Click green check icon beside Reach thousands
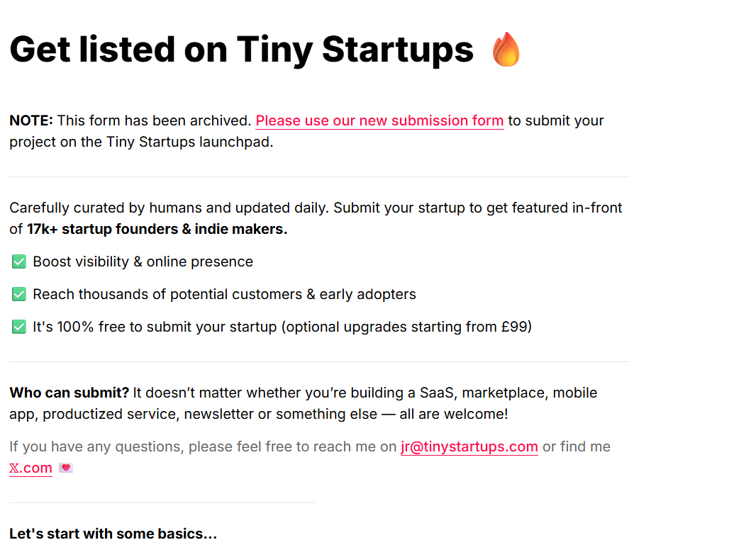Image resolution: width=756 pixels, height=557 pixels. [x=19, y=294]
